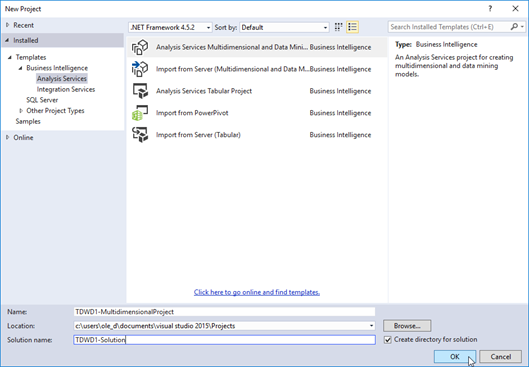This screenshot has width=529, height=367.
Task: Open the Location path dropdown arrow
Action: pyautogui.click(x=371, y=326)
